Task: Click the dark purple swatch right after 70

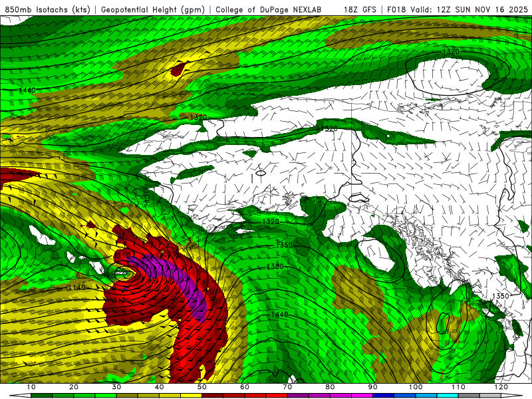Action: [298, 396]
